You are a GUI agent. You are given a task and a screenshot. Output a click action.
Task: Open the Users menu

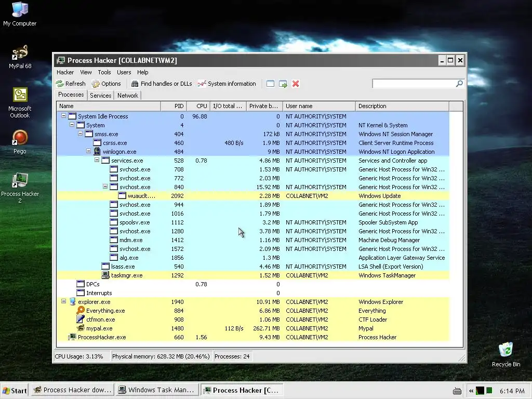click(x=124, y=72)
